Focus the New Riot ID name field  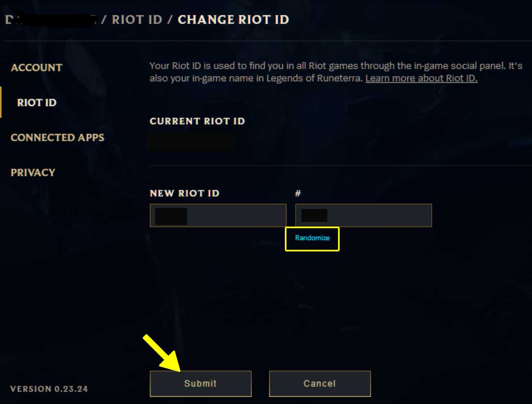218,215
